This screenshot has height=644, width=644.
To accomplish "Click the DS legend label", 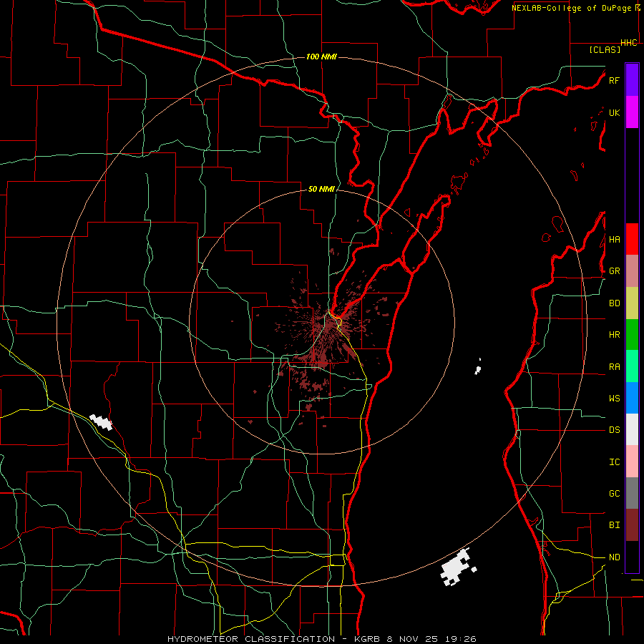I will click(614, 430).
